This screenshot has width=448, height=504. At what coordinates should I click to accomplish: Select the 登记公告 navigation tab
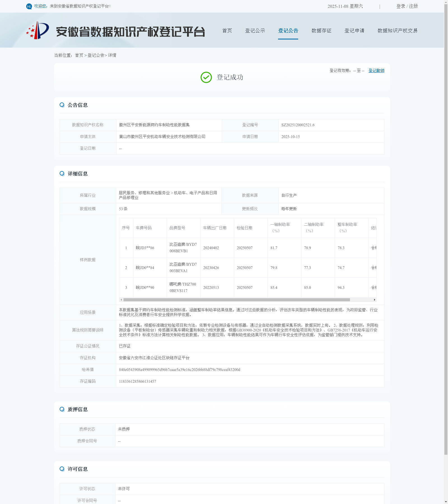288,31
